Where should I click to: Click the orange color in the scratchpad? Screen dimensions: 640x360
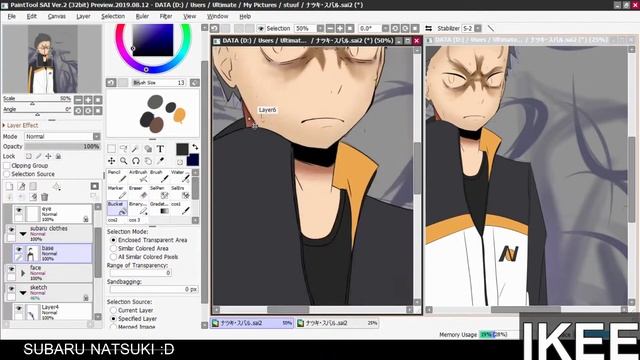click(179, 115)
